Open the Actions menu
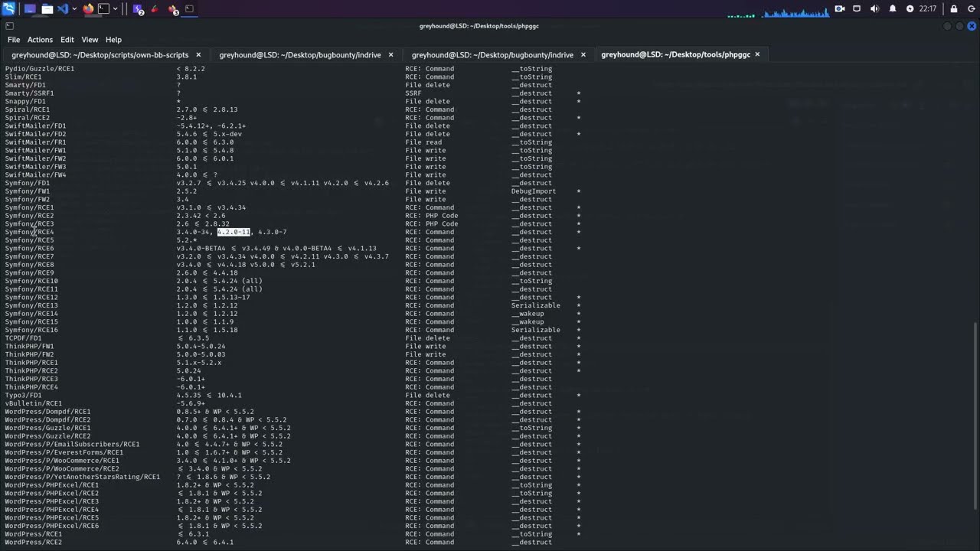This screenshot has width=980, height=551. (x=40, y=40)
